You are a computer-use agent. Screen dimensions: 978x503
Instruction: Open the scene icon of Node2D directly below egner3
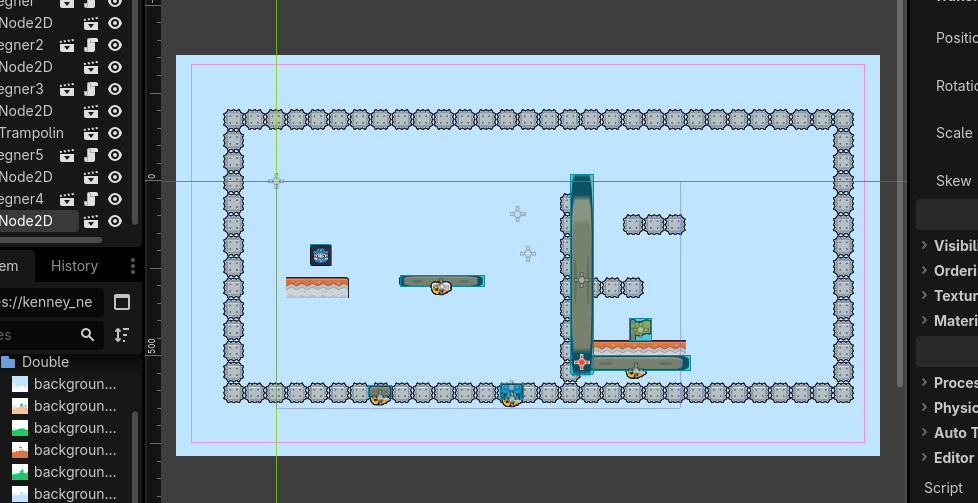click(91, 111)
